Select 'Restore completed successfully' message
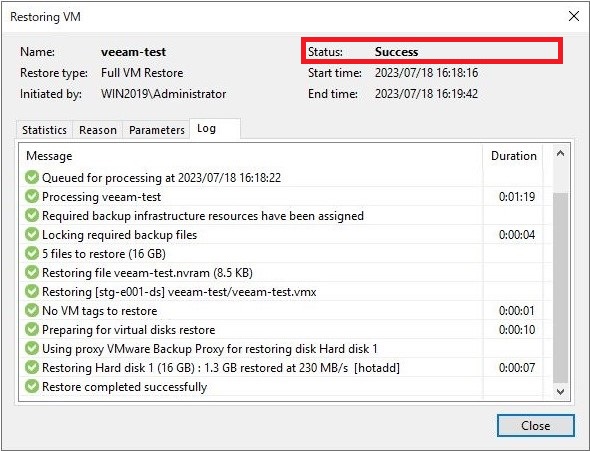This screenshot has width=590, height=451. 125,387
